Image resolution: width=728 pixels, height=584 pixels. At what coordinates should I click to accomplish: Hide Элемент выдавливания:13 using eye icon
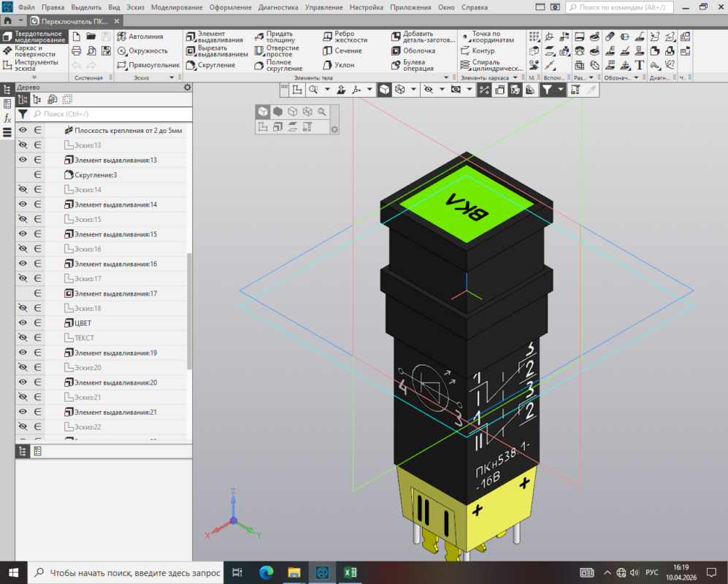[23, 160]
